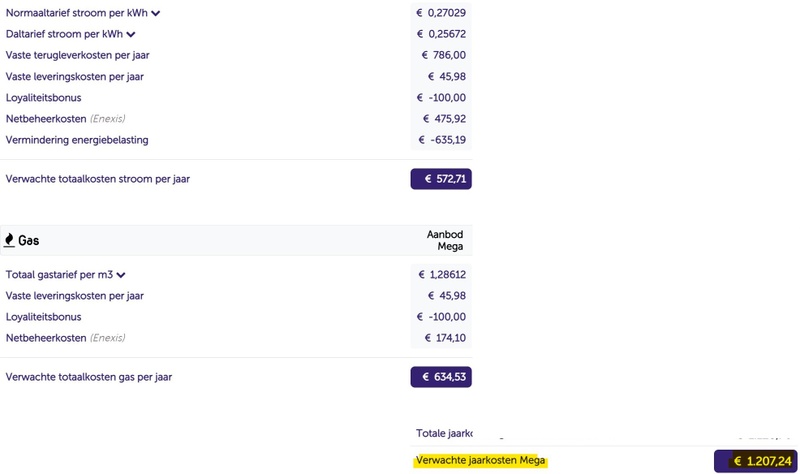Image resolution: width=800 pixels, height=474 pixels.
Task: Click highlighted Verwachte jaarkosten Mega label
Action: tap(480, 460)
